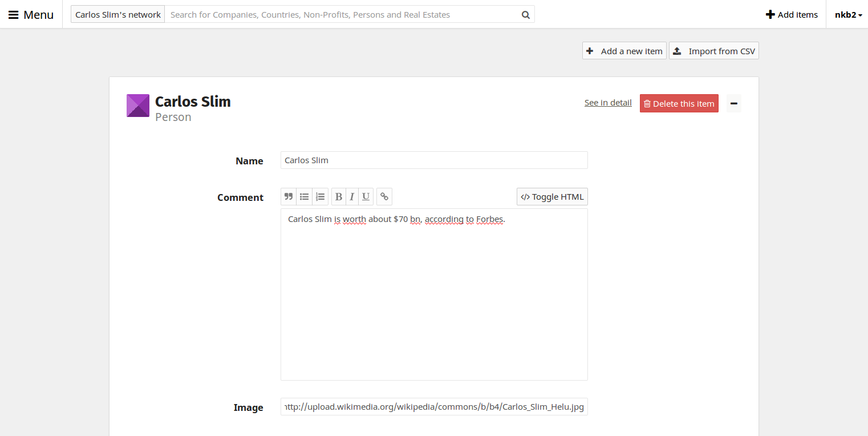Click Delete this item button
Image resolution: width=868 pixels, height=436 pixels.
tap(679, 103)
